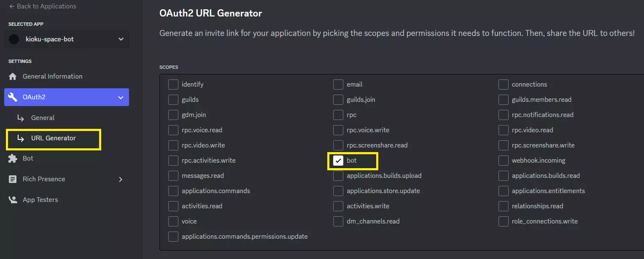Click the Rich Presence document icon

(x=13, y=179)
